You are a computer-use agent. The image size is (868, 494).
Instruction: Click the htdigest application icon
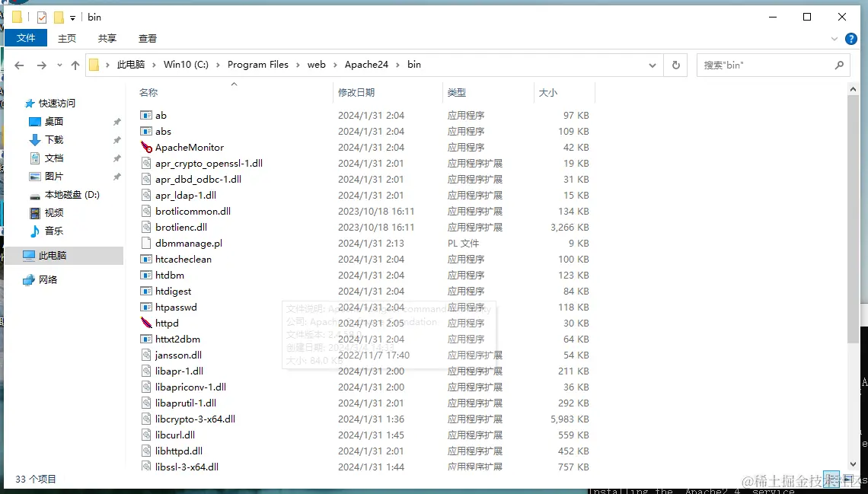pyautogui.click(x=146, y=291)
